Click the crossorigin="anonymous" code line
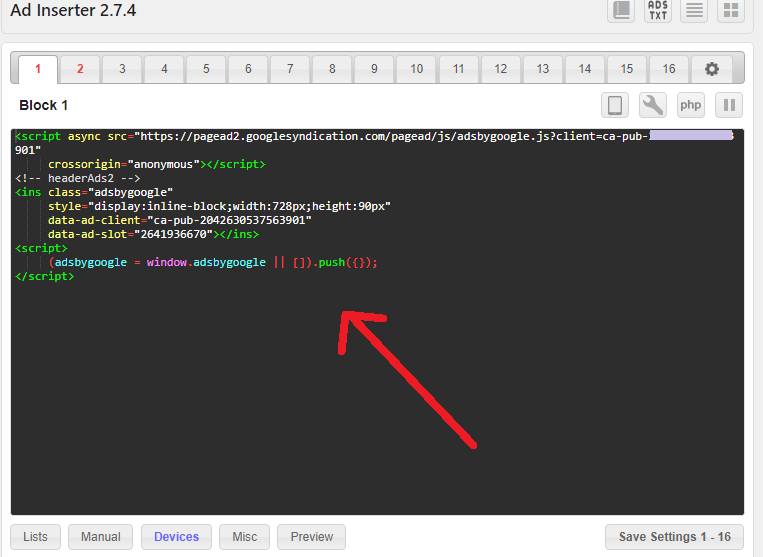 pyautogui.click(x=157, y=164)
